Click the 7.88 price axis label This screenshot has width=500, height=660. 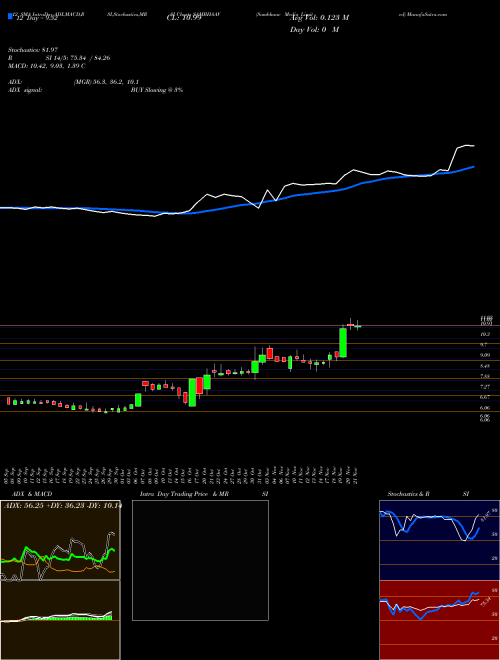485,376
